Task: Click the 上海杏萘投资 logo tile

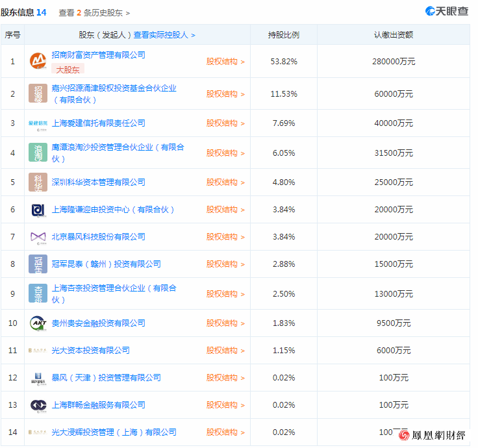Action: [38, 293]
